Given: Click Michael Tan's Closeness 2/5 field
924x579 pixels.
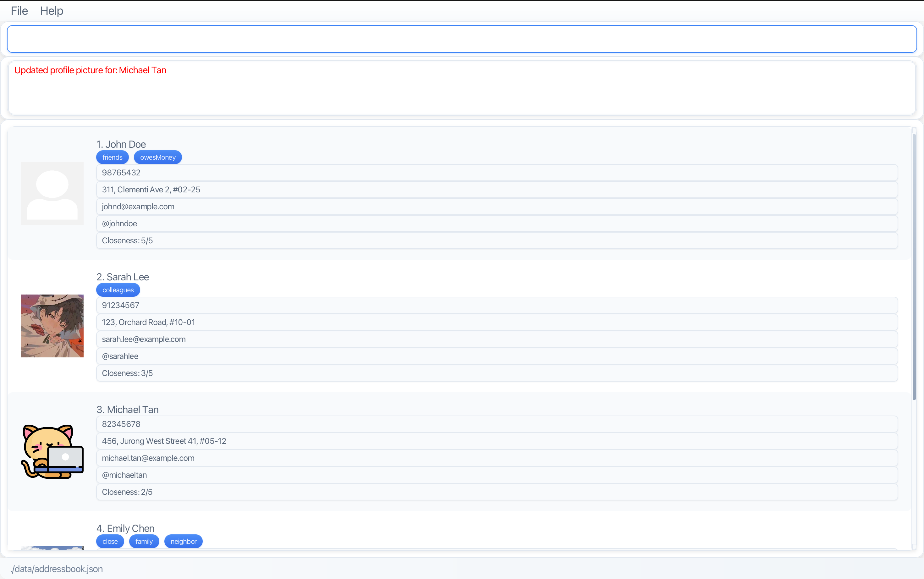Looking at the screenshot, I should [x=127, y=492].
